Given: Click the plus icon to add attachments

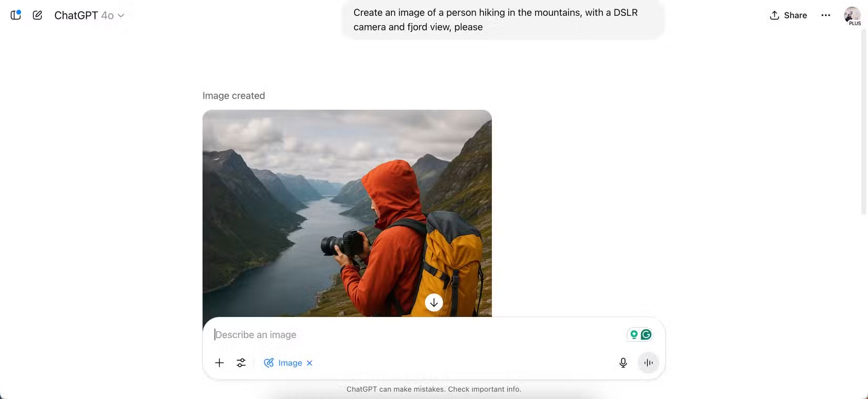Looking at the screenshot, I should pyautogui.click(x=219, y=363).
